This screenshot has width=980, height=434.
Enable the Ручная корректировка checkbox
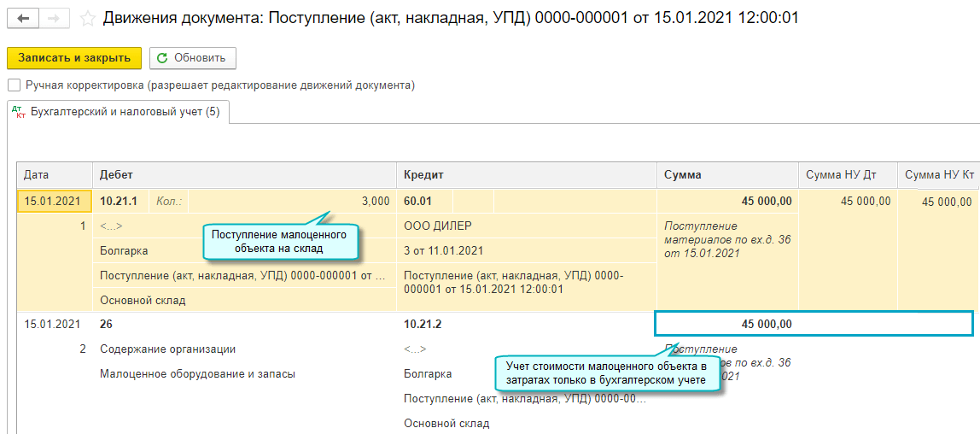pyautogui.click(x=14, y=85)
